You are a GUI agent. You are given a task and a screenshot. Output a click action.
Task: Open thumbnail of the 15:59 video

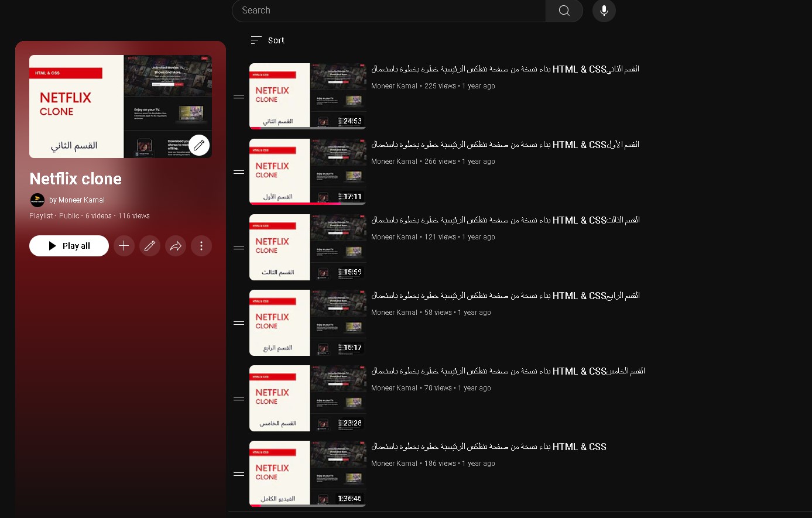[x=308, y=247]
